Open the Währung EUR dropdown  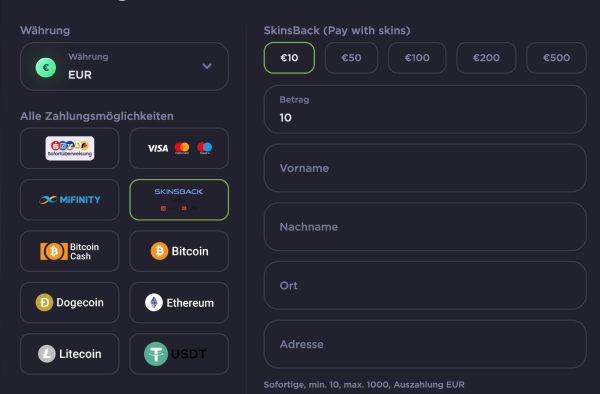pyautogui.click(x=124, y=66)
